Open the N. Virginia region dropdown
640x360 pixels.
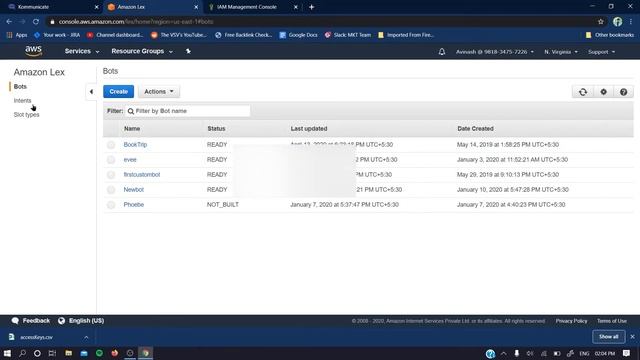pos(561,52)
